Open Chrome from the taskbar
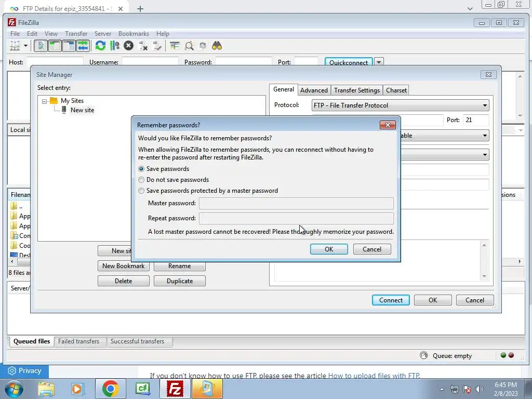The height and width of the screenshot is (399, 532). pos(110,389)
